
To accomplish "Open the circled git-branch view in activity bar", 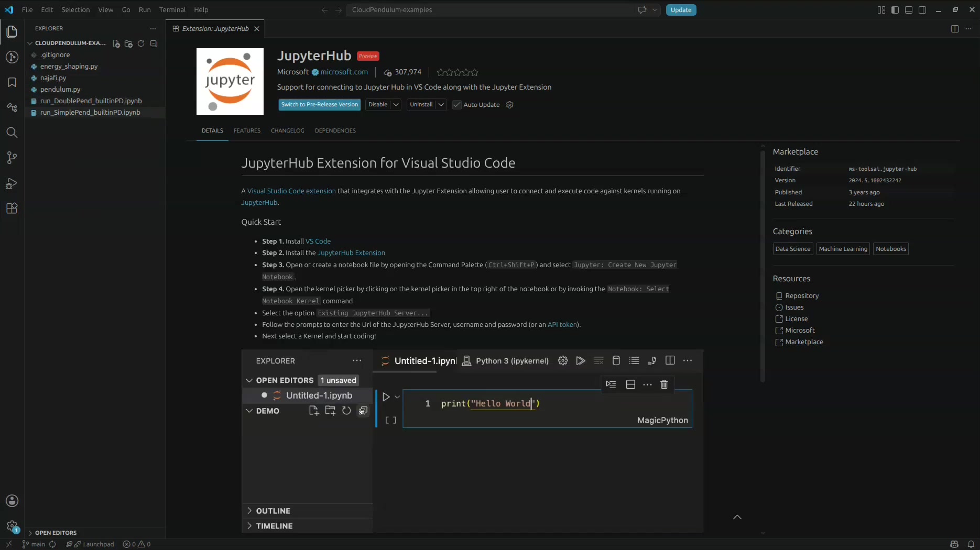I will pos(12,57).
